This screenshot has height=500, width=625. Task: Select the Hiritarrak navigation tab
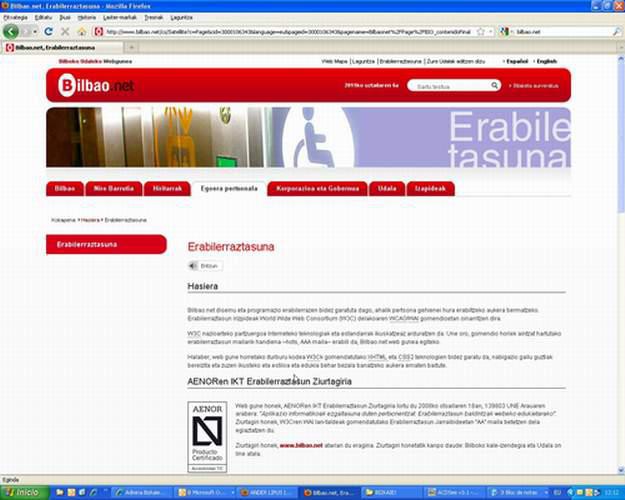167,189
